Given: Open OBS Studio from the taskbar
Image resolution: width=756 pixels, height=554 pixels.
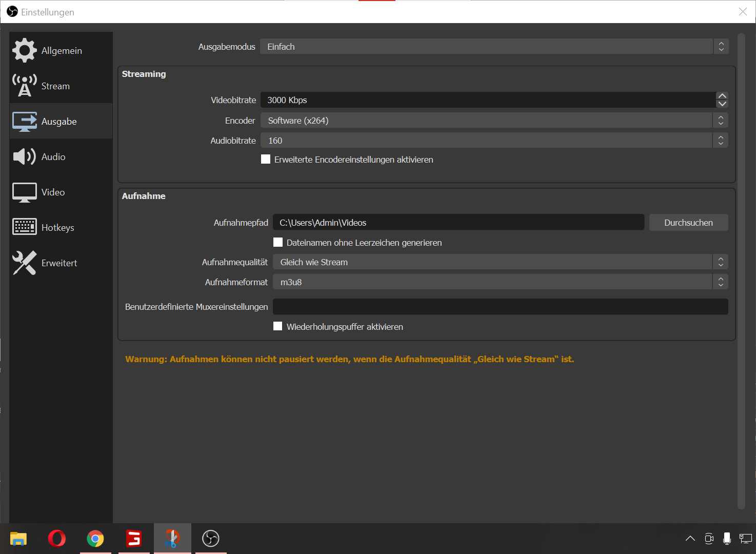Looking at the screenshot, I should [x=211, y=538].
